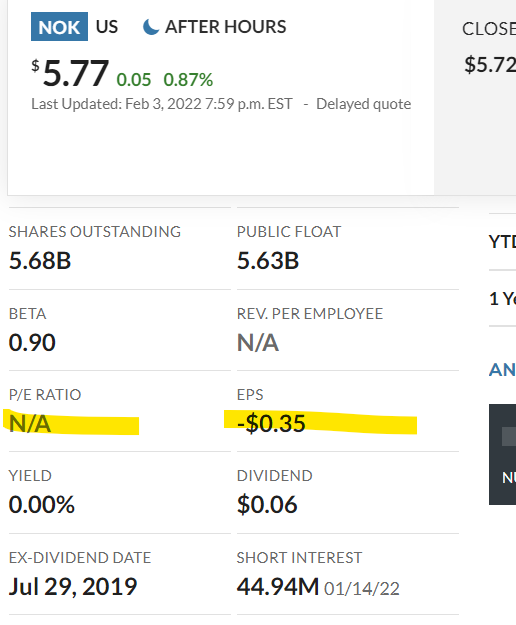Image resolution: width=516 pixels, height=625 pixels.
Task: Click the Yield 0.00% value
Action: coord(41,505)
